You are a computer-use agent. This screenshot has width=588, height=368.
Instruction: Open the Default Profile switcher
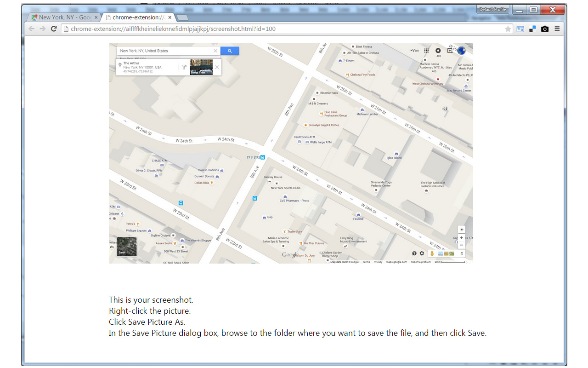coord(493,10)
